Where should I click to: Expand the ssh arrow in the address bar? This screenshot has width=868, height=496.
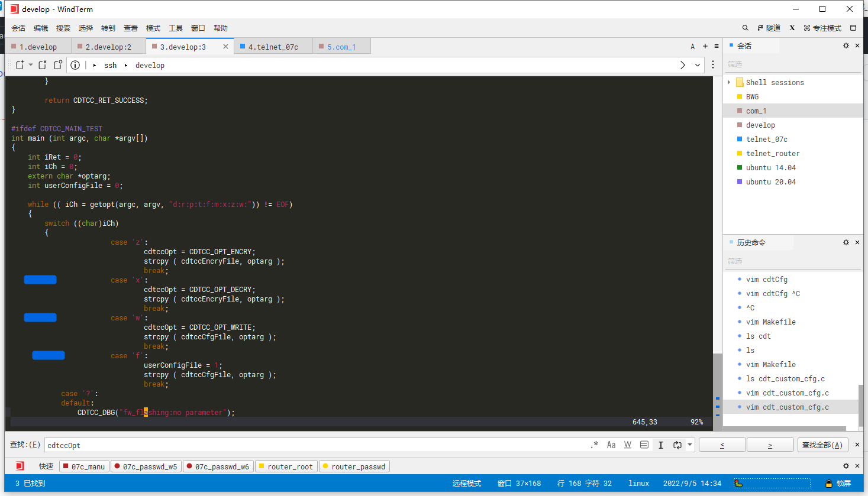tap(95, 65)
